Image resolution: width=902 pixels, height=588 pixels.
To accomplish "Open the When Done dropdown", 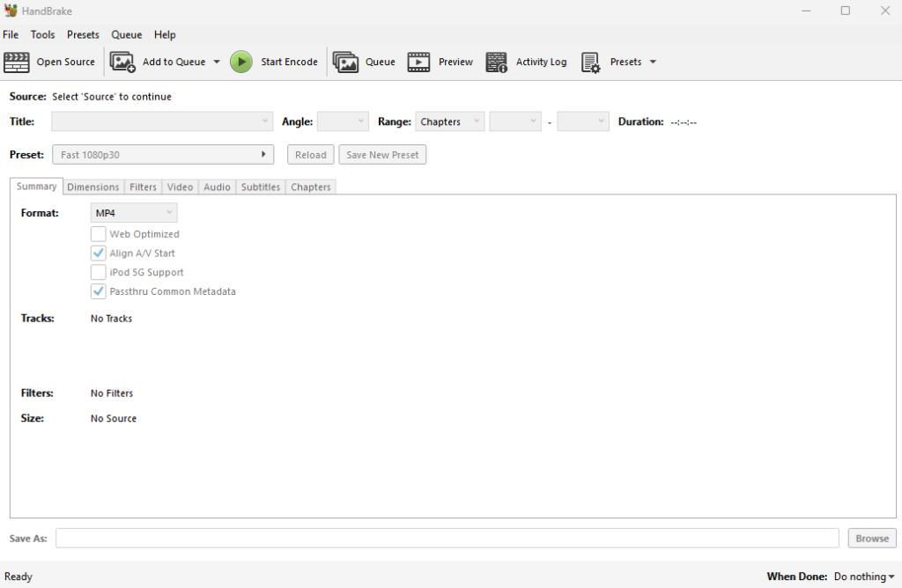I will tap(861, 576).
